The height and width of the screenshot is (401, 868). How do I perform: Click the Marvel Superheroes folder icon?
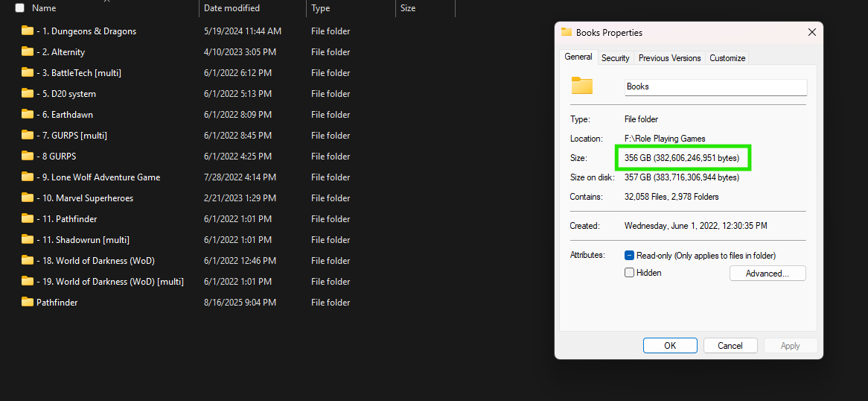[28, 198]
